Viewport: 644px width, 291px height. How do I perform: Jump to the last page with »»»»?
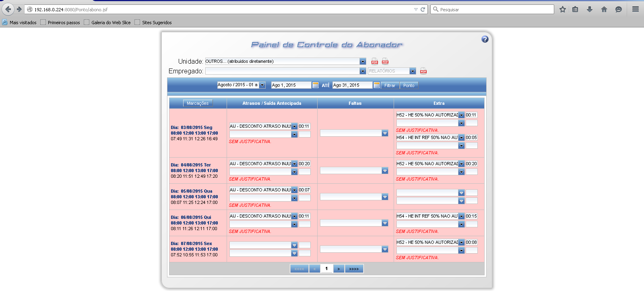tap(354, 269)
